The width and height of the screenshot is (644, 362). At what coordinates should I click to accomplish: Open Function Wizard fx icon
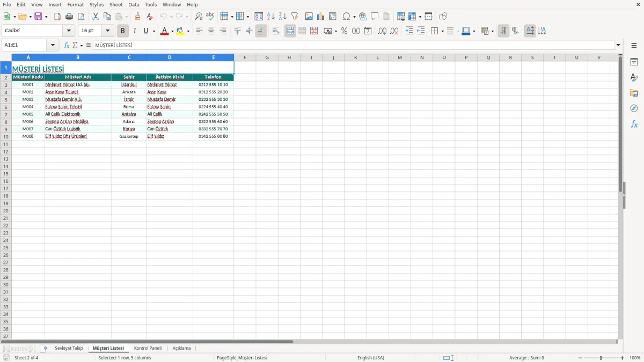[x=67, y=46]
